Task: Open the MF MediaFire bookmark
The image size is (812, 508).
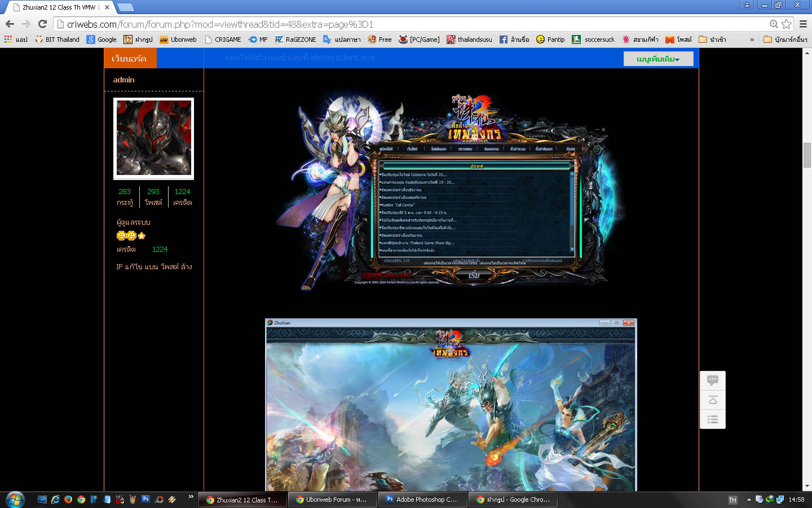Action: (x=258, y=40)
